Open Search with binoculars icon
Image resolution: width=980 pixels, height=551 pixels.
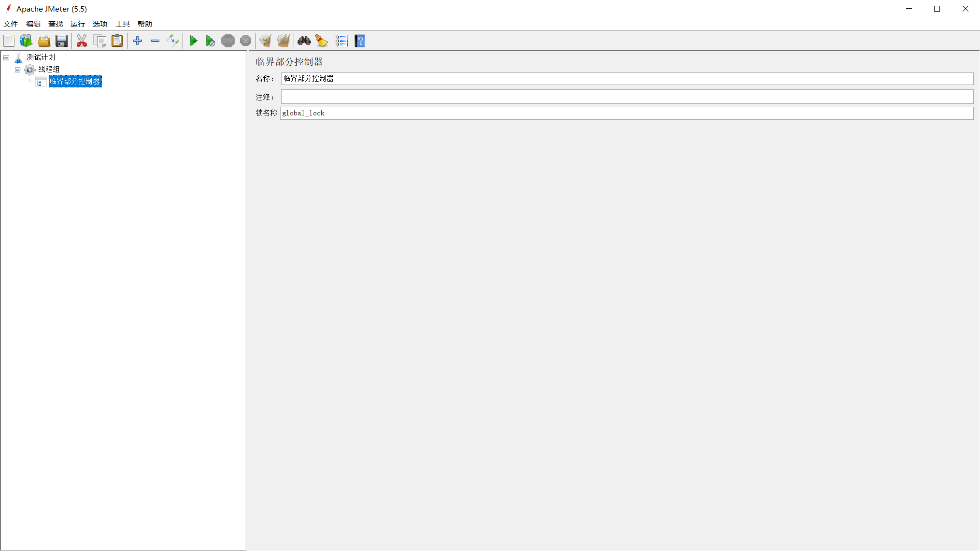[304, 41]
